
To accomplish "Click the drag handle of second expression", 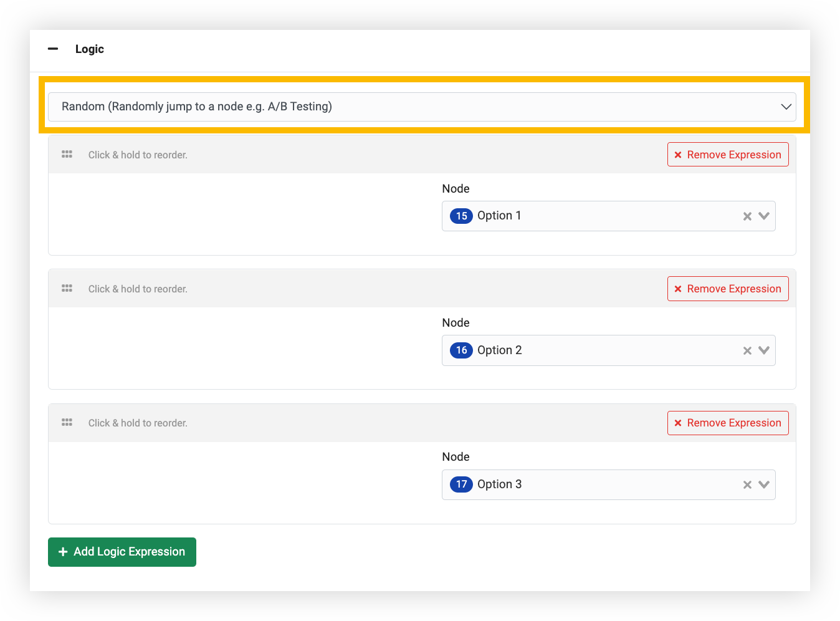I will pos(67,289).
